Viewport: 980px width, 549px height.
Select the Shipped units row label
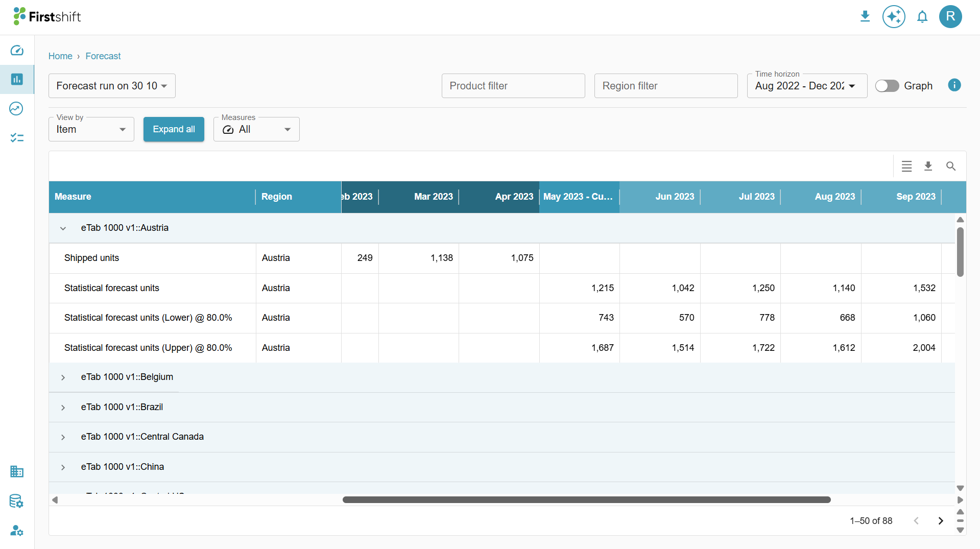(x=91, y=258)
